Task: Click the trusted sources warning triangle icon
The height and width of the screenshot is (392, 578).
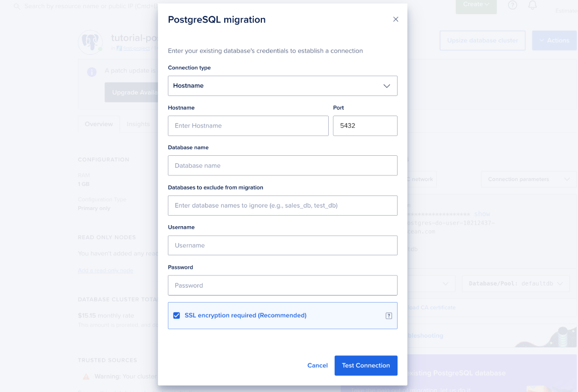Action: click(86, 376)
